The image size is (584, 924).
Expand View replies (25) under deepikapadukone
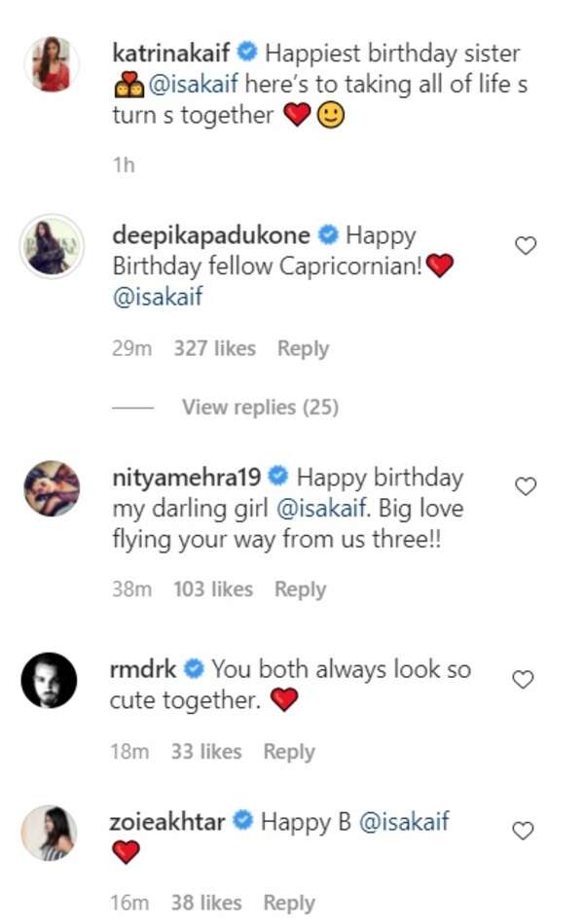[x=260, y=408]
